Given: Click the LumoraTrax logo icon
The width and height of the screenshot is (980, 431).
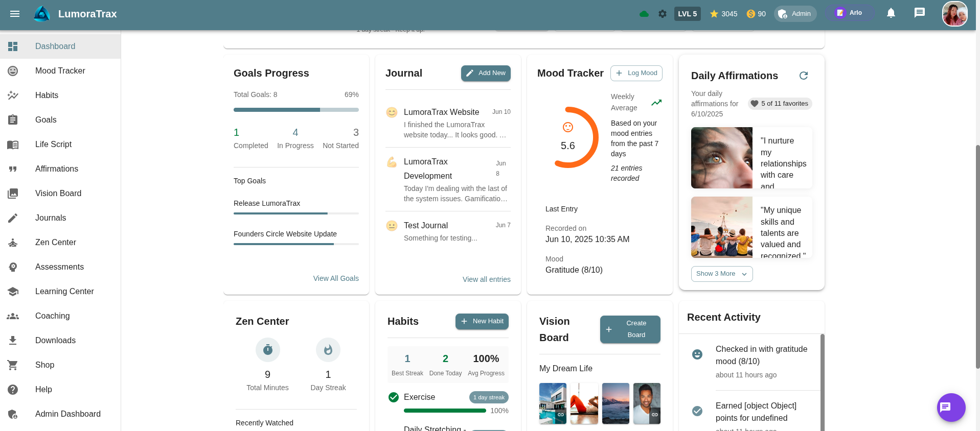Looking at the screenshot, I should pos(42,14).
